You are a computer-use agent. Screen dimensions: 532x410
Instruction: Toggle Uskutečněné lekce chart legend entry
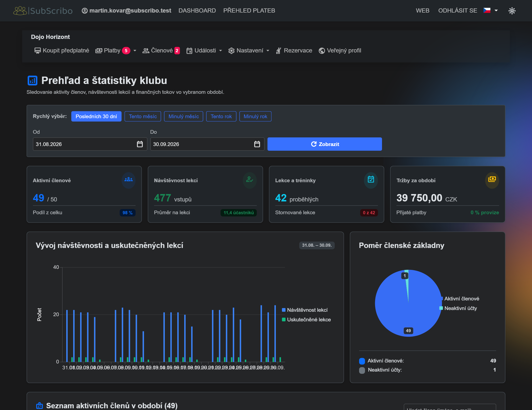pyautogui.click(x=306, y=320)
